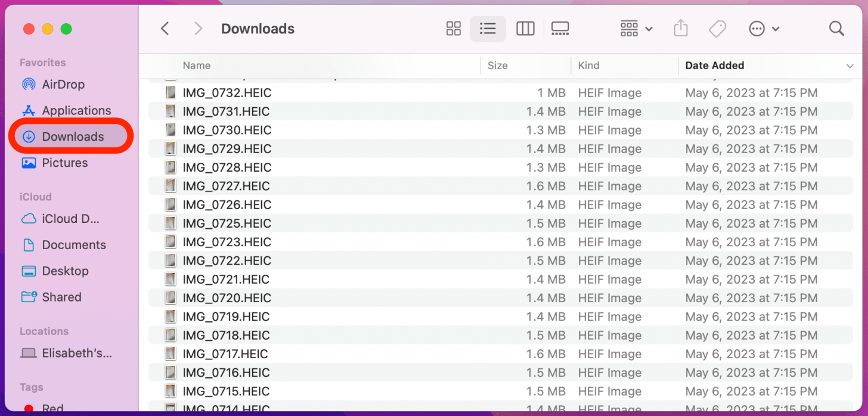Click the Pictures sidebar icon
868x416 pixels.
[x=29, y=163]
